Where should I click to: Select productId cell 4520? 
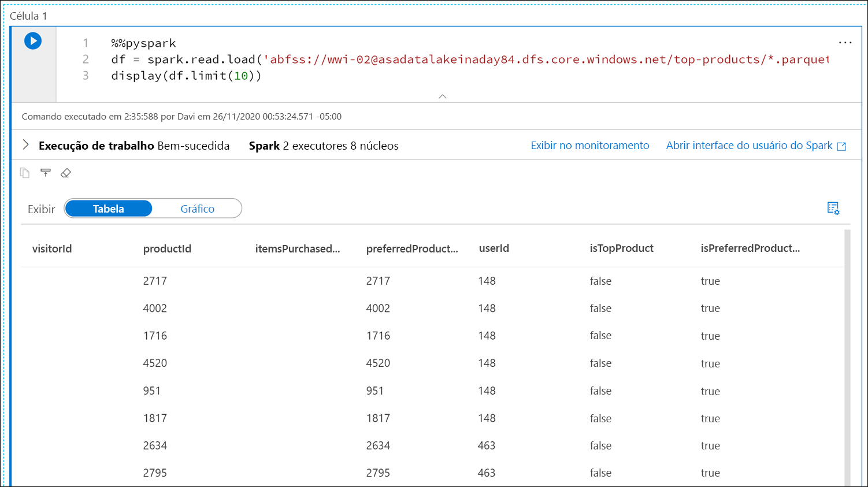(155, 363)
